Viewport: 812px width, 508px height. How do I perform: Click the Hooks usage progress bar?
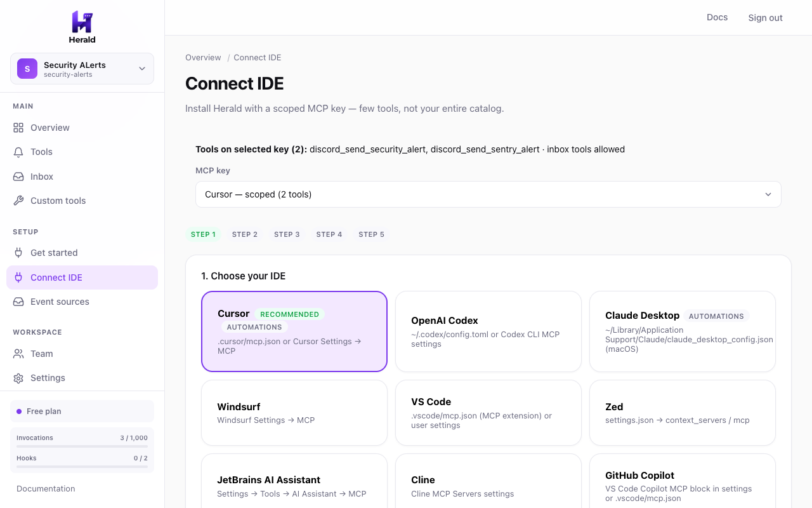click(82, 467)
